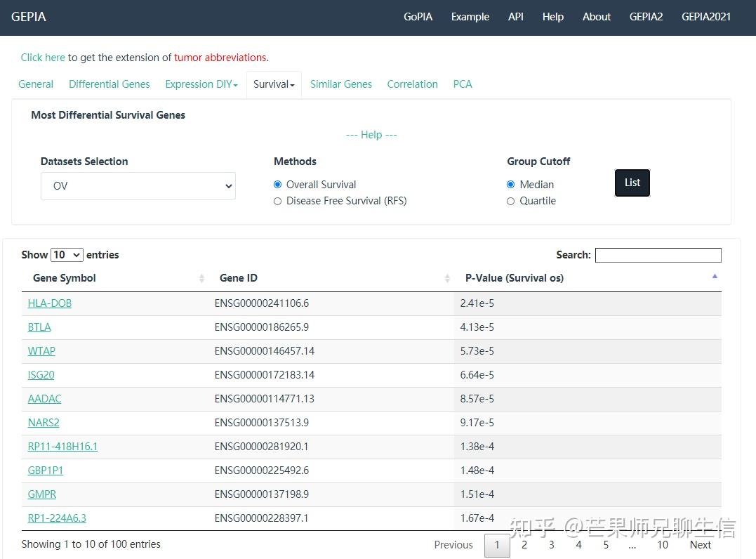Click the table Search field
This screenshot has height=559, width=756.
[x=658, y=256]
